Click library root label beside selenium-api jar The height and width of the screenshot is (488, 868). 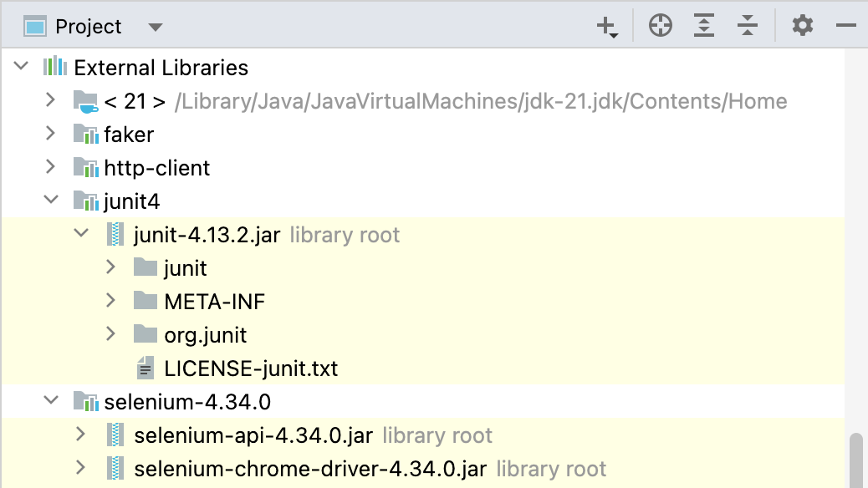(437, 436)
